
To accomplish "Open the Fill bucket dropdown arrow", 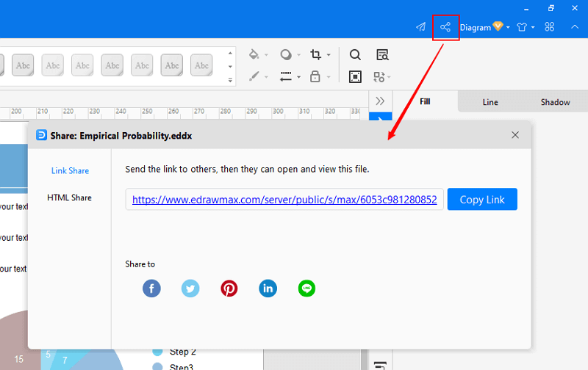I will [266, 55].
